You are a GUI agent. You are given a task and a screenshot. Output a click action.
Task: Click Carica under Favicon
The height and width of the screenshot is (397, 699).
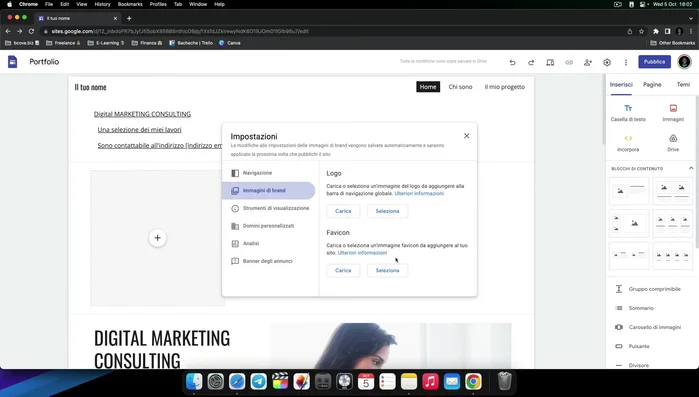point(343,270)
